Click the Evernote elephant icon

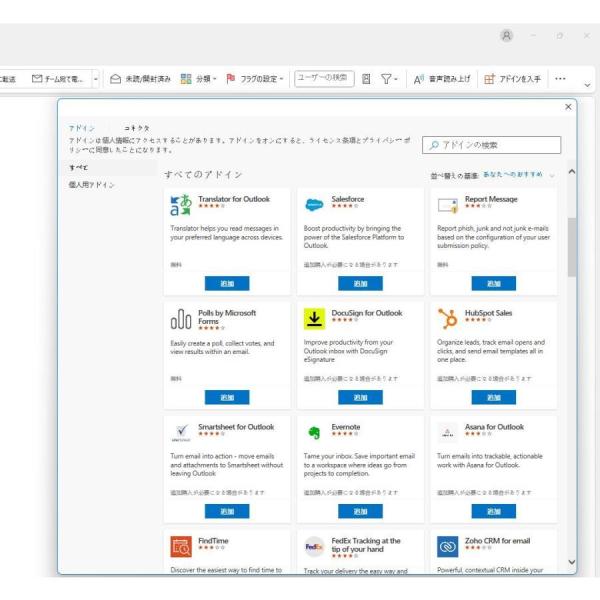314,433
